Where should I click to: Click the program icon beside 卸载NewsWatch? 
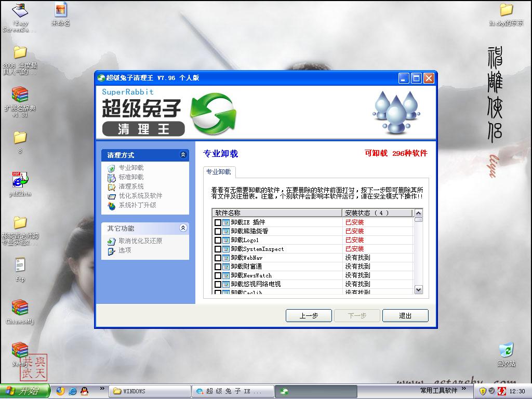tap(226, 275)
